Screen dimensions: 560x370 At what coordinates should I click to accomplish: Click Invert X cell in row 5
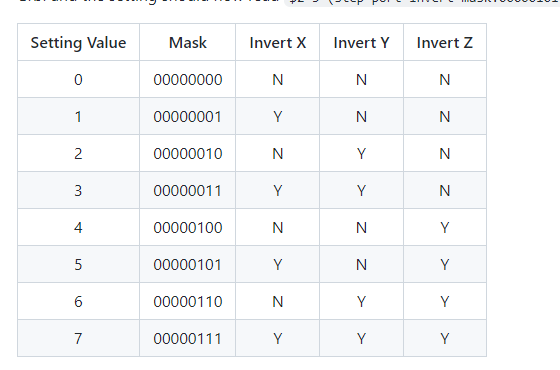point(278,265)
